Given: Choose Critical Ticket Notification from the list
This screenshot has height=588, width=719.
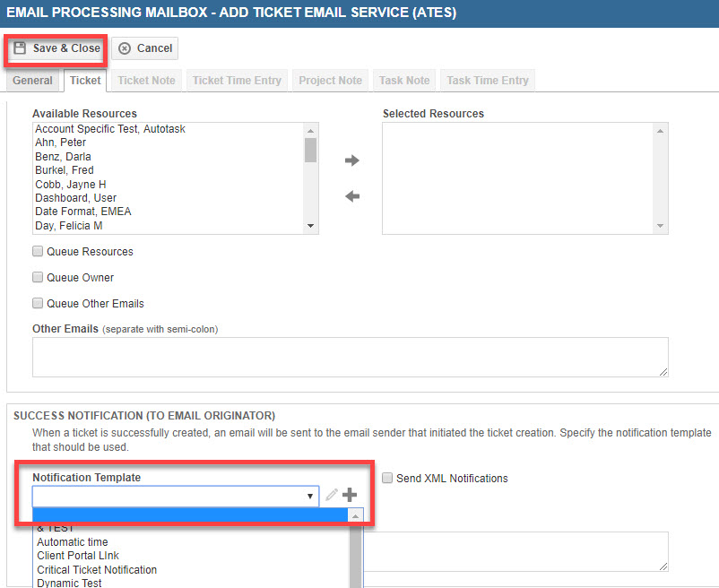Looking at the screenshot, I should point(97,570).
